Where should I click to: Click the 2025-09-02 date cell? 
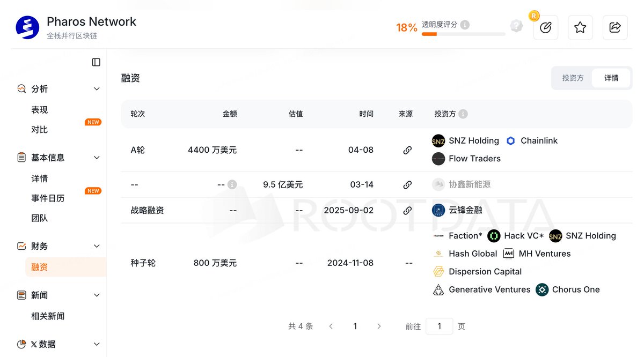348,211
